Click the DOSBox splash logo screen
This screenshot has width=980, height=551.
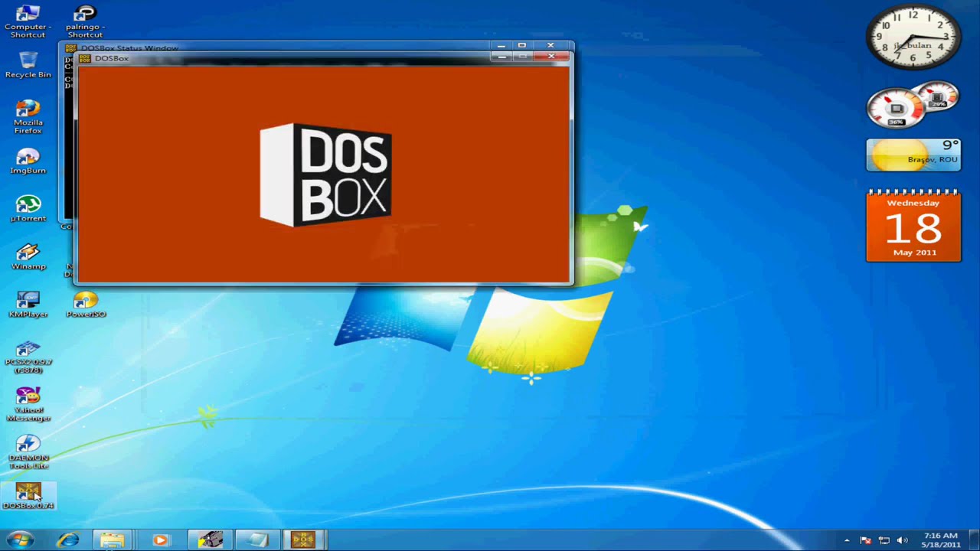click(x=324, y=174)
